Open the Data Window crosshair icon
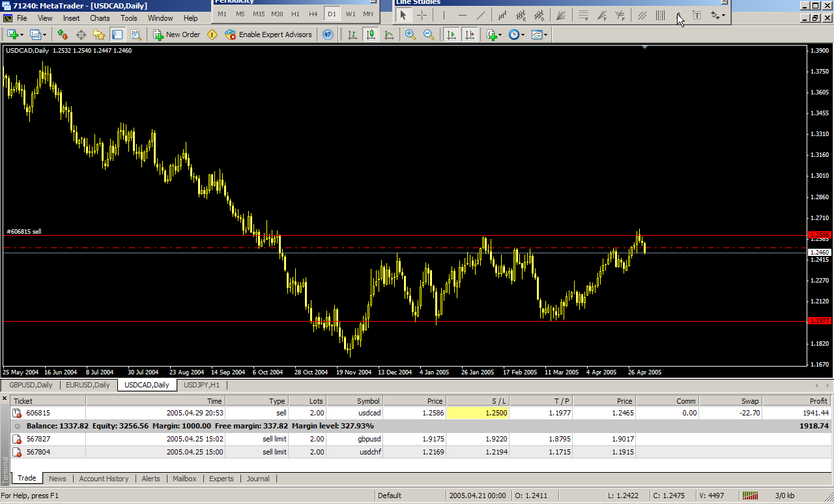The width and height of the screenshot is (834, 504). [x=81, y=35]
